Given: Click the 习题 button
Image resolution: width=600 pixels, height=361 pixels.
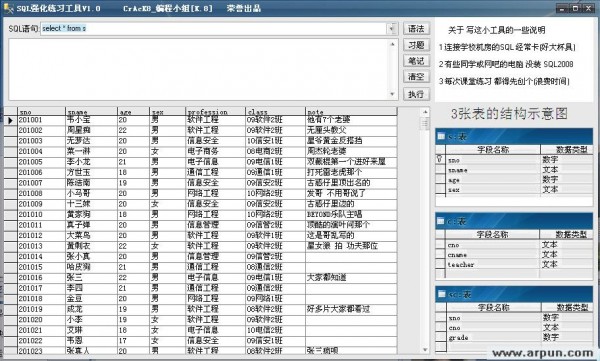Looking at the screenshot, I should [416, 45].
